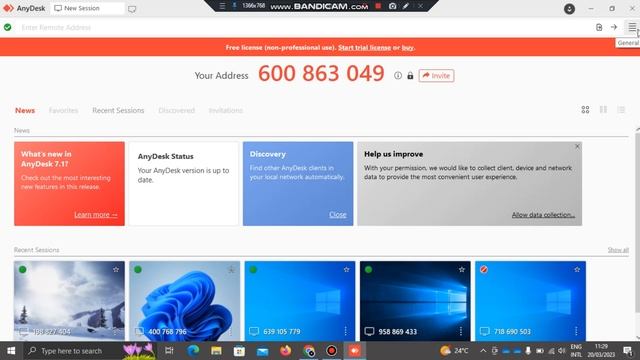Open the 400 768 796 session thumbnail
640x360 pixels.
click(184, 301)
